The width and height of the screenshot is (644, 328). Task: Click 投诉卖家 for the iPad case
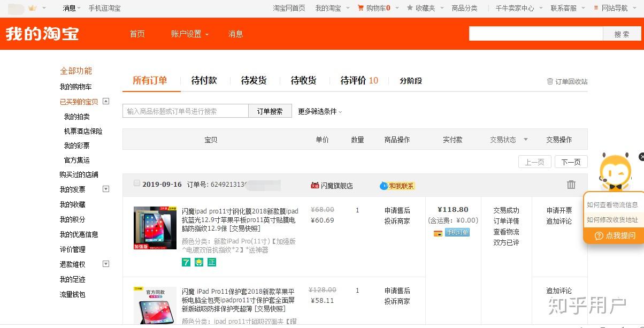(x=397, y=301)
